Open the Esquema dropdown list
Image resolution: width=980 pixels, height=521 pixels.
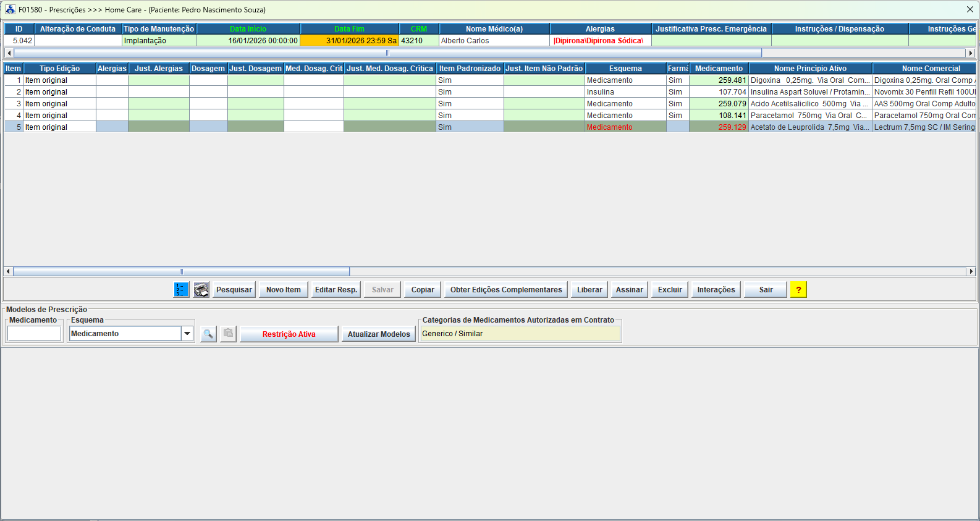187,334
